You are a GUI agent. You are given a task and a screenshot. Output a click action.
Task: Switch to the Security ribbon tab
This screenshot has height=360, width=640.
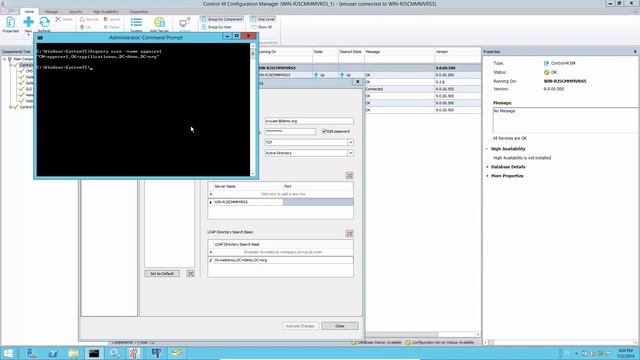[x=75, y=11]
